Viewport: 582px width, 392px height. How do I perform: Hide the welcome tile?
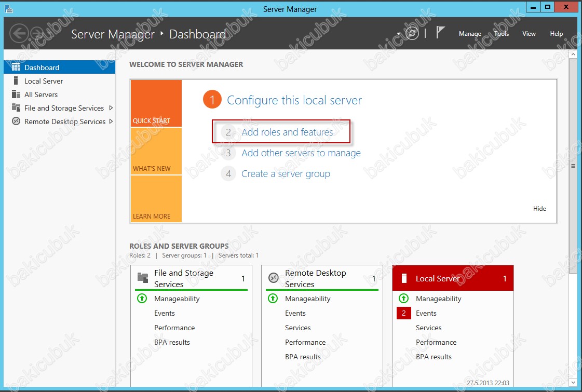[x=539, y=209]
